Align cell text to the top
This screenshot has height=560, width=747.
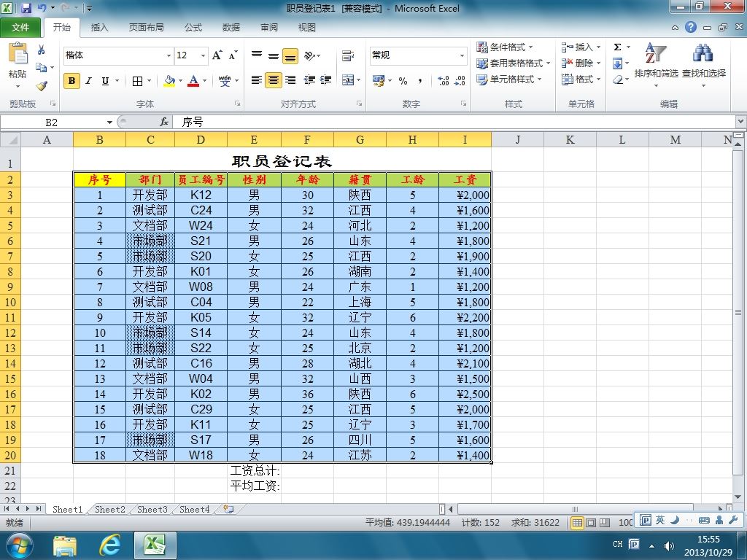click(x=257, y=55)
